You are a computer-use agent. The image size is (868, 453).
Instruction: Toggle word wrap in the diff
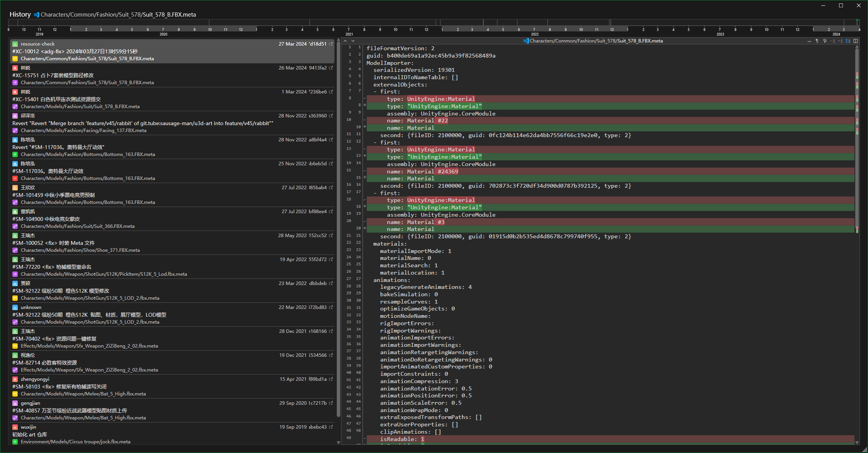[x=824, y=41]
